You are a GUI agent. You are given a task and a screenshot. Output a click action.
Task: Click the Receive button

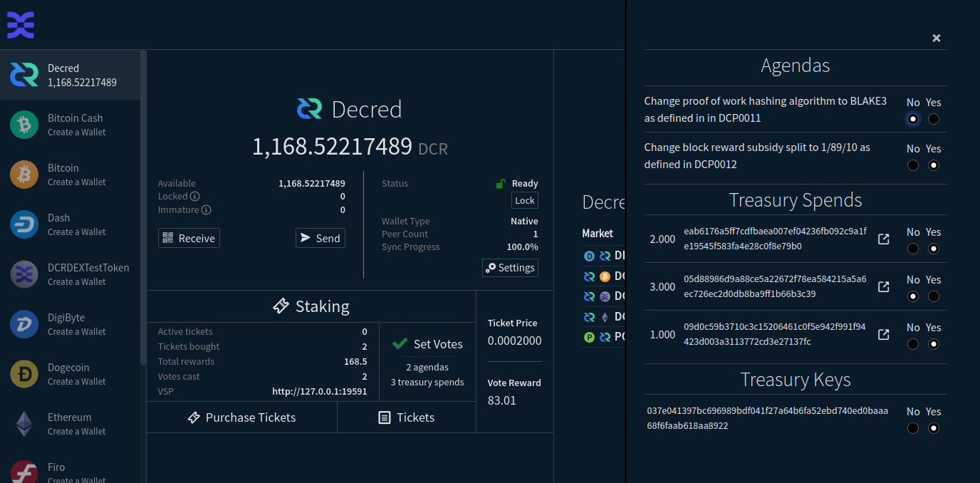(x=189, y=238)
